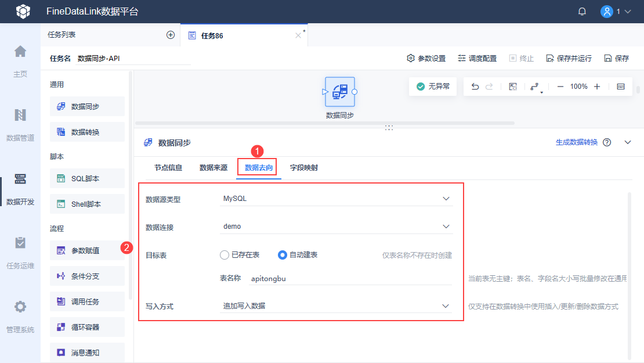
Task: Add 数据转换 node from palette
Action: pyautogui.click(x=87, y=132)
